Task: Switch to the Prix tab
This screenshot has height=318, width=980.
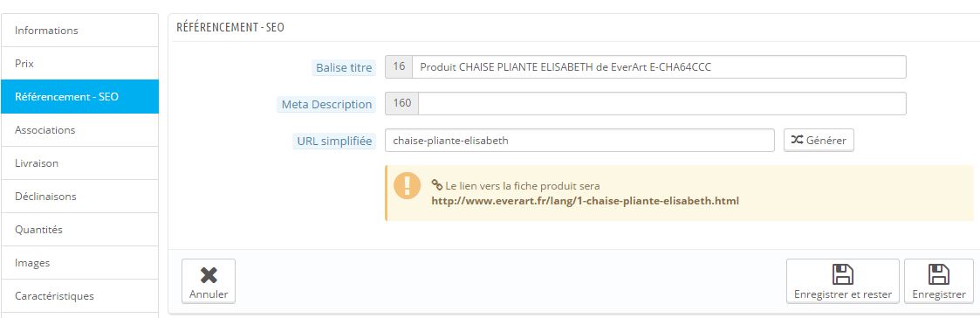Action: pyautogui.click(x=79, y=63)
